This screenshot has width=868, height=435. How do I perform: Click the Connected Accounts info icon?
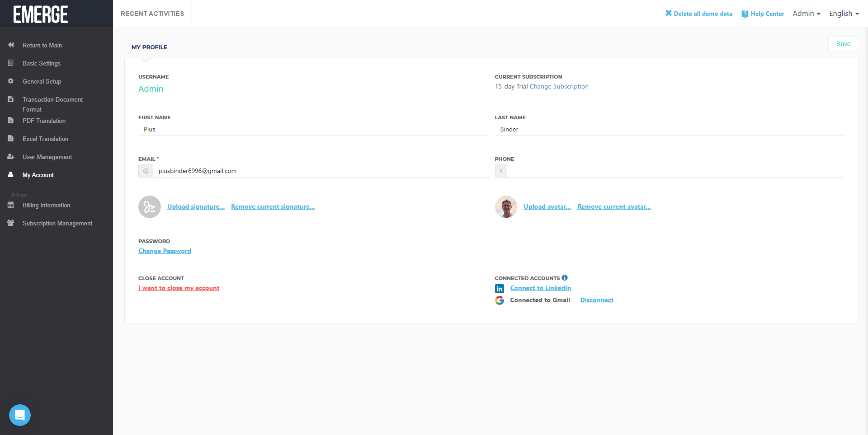(x=565, y=278)
